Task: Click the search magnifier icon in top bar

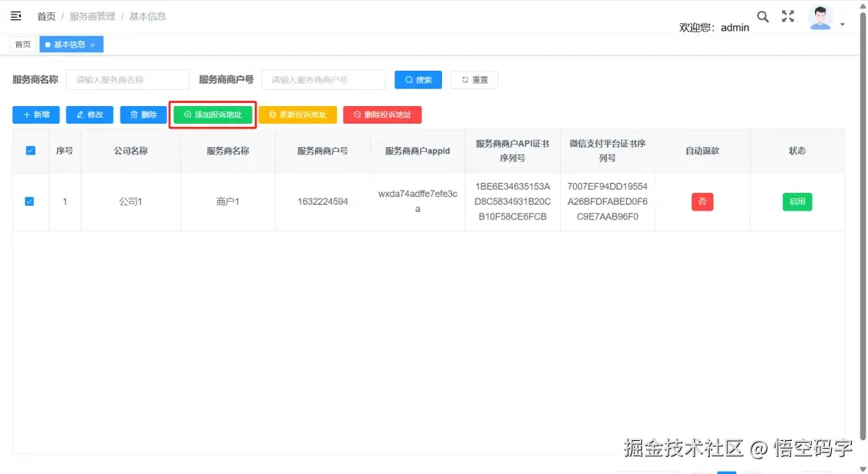Action: click(762, 16)
